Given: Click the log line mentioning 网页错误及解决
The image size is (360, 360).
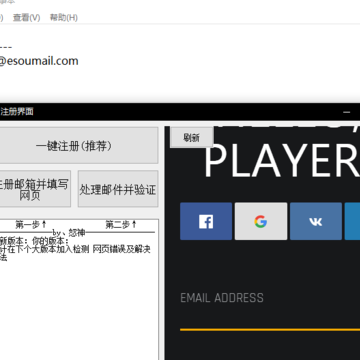Looking at the screenshot, I should click(75, 249).
